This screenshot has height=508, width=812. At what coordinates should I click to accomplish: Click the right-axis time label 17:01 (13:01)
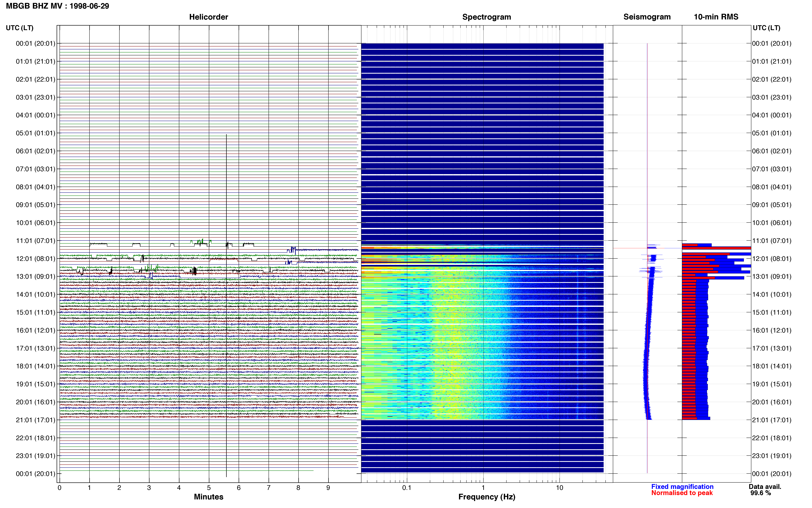click(x=772, y=348)
